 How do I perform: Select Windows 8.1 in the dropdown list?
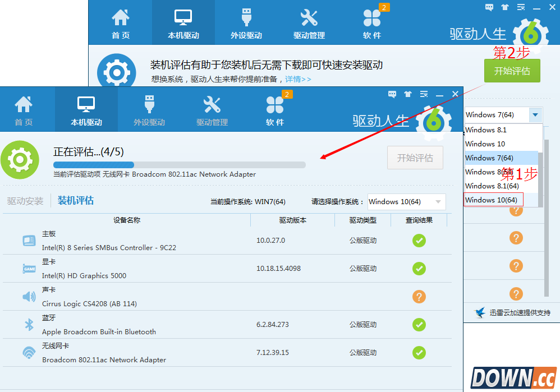coord(478,130)
